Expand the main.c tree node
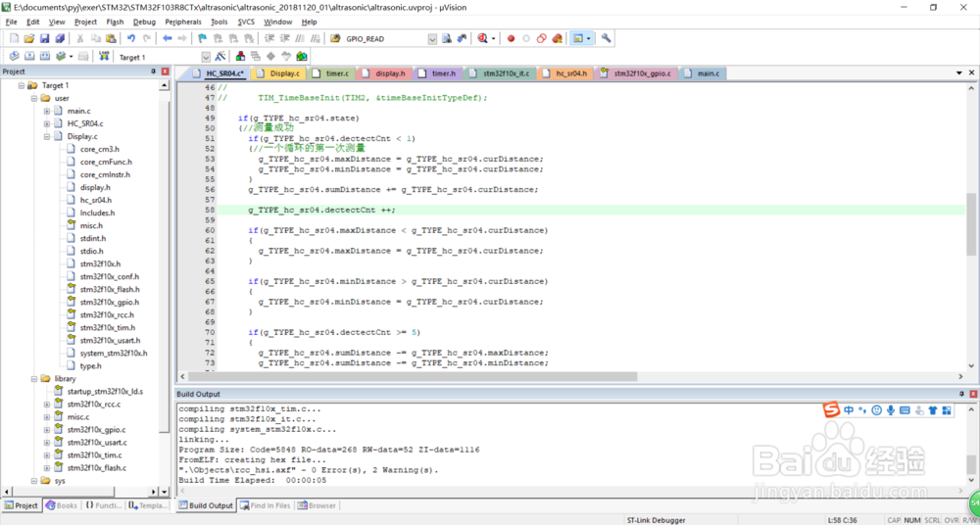 [46, 112]
